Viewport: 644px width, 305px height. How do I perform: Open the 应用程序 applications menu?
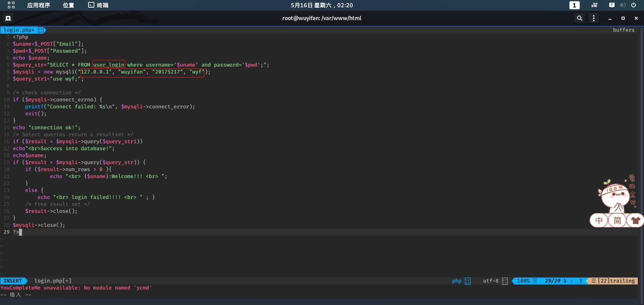pyautogui.click(x=38, y=5)
